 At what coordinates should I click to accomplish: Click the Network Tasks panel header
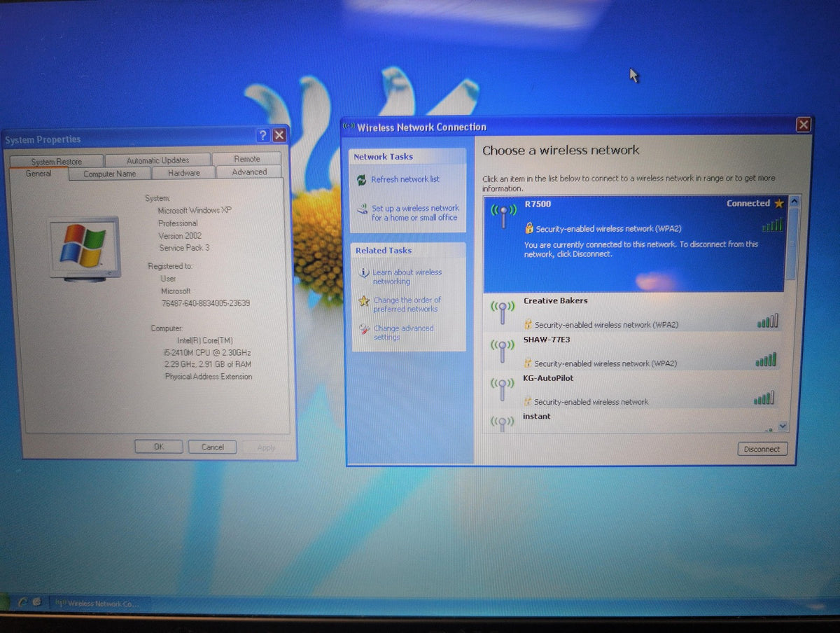point(407,157)
